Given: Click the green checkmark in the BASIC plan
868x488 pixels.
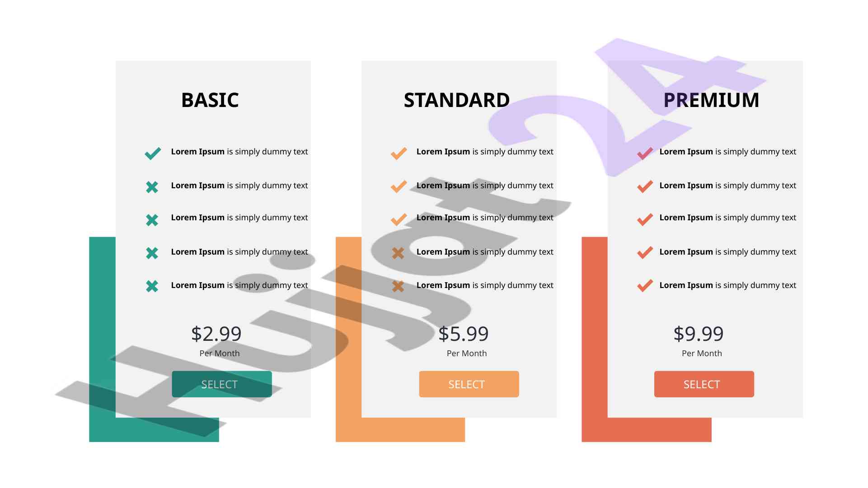Looking at the screenshot, I should click(153, 153).
